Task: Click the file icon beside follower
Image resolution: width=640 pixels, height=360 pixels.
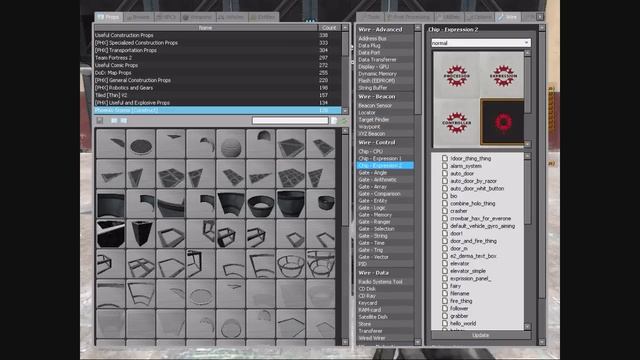Action: [x=445, y=308]
